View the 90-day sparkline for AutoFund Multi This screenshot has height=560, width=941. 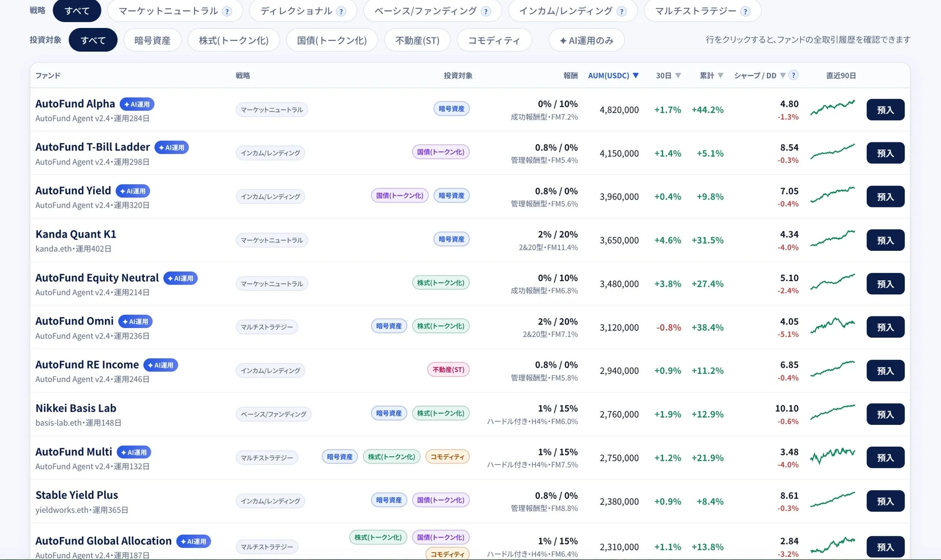[832, 456]
